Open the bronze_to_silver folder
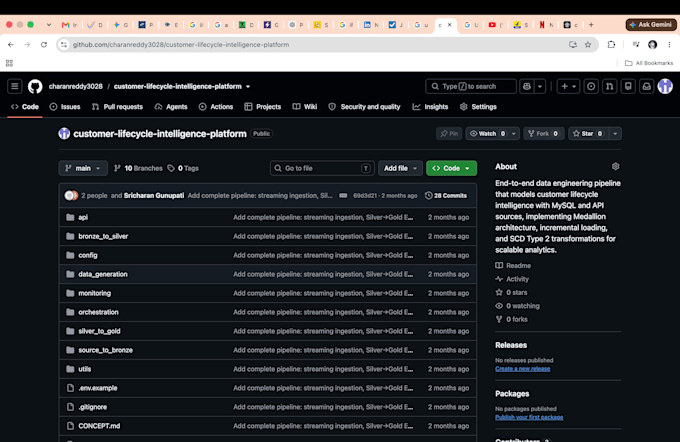 (103, 236)
